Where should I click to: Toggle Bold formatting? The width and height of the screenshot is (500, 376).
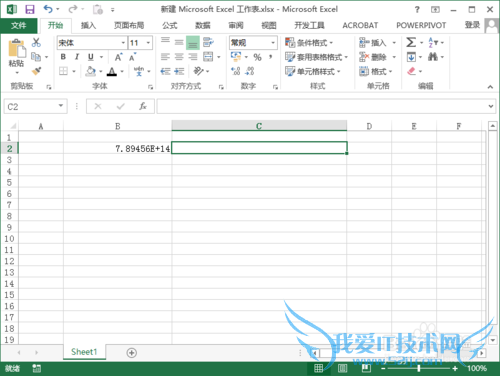pyautogui.click(x=63, y=57)
